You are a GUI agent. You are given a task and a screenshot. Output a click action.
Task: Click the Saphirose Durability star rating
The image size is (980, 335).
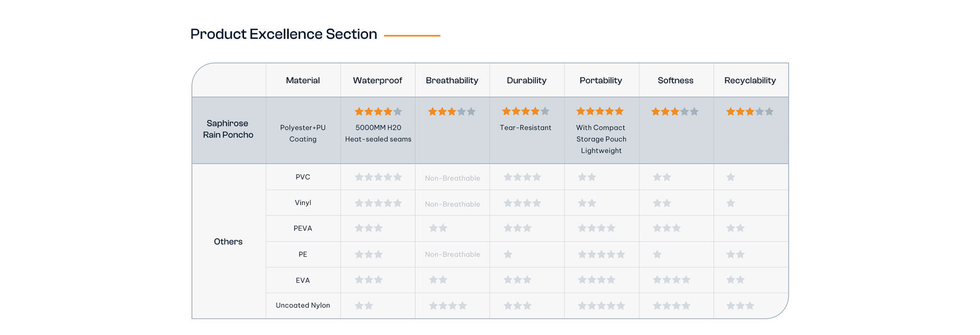point(526,111)
